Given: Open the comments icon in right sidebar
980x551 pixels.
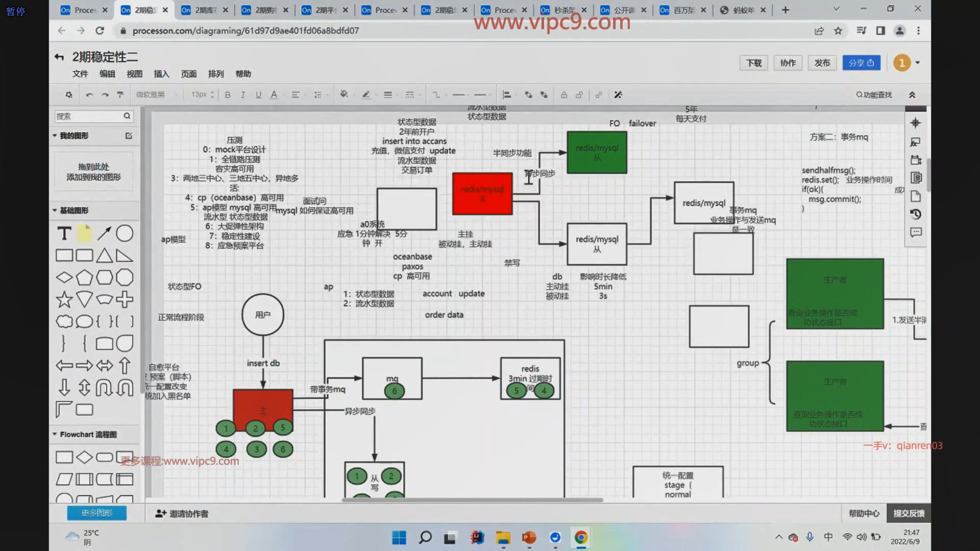Looking at the screenshot, I should pyautogui.click(x=916, y=233).
